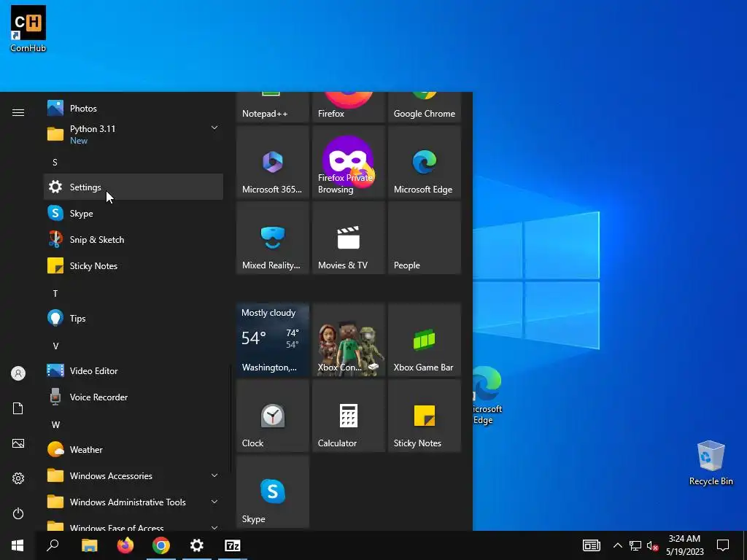
Task: Start Voice Recorder
Action: pos(133,397)
